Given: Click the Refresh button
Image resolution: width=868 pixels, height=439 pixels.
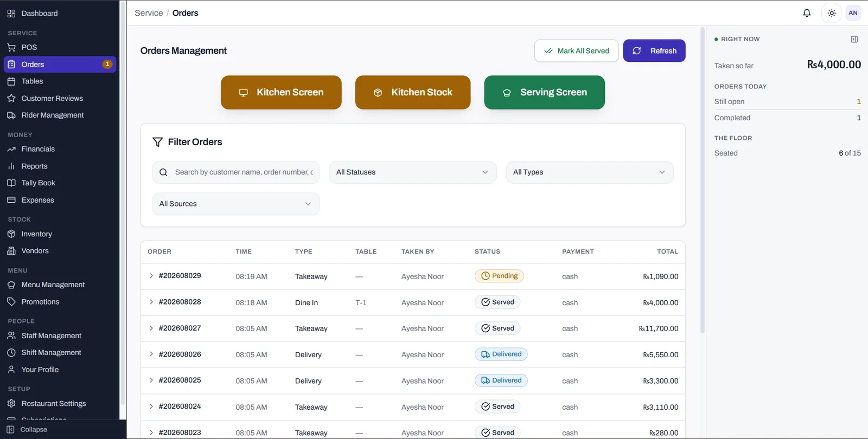Looking at the screenshot, I should tap(654, 50).
